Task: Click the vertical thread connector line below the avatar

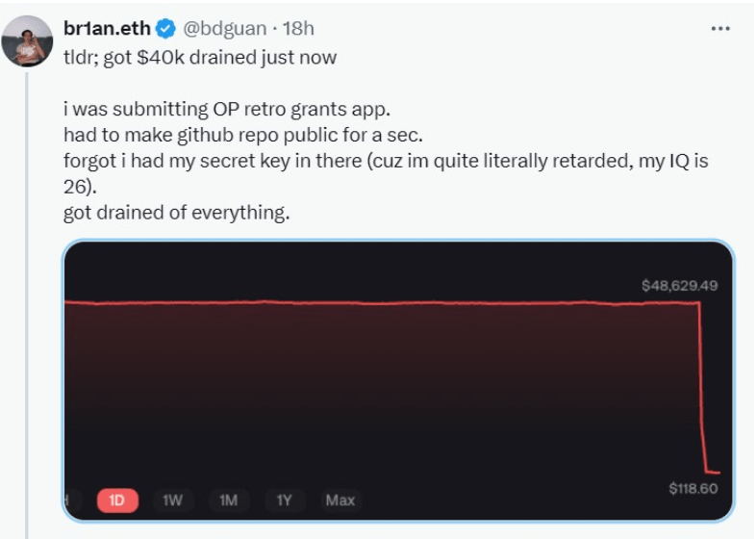Action: pyautogui.click(x=27, y=305)
